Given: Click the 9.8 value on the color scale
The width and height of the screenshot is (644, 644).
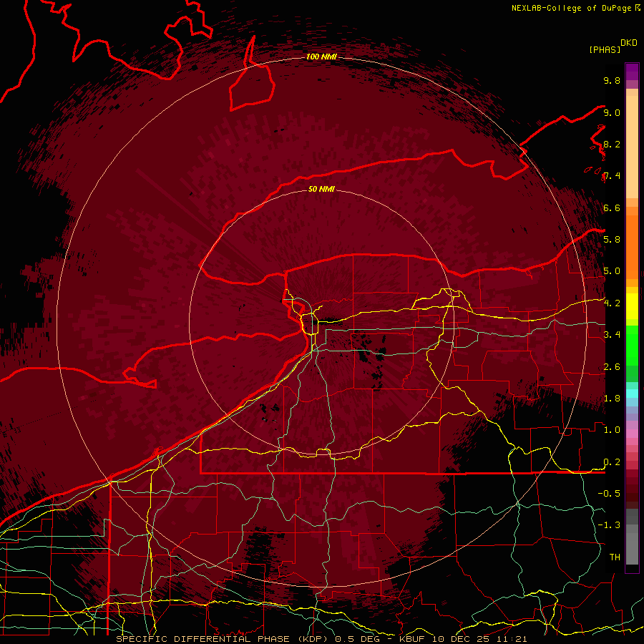Looking at the screenshot, I should (x=612, y=80).
